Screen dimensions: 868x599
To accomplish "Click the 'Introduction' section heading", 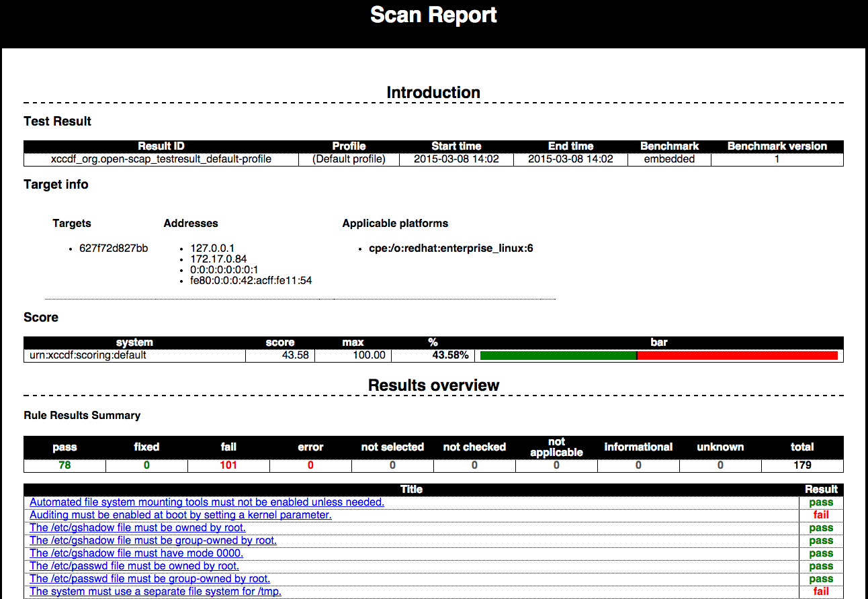I will tap(433, 93).
